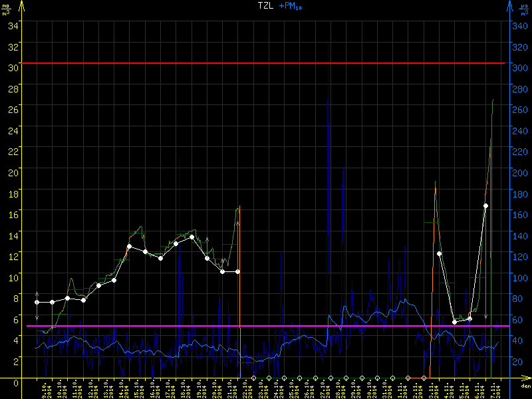
Task: Click the left axis value 34
Action: [12, 25]
